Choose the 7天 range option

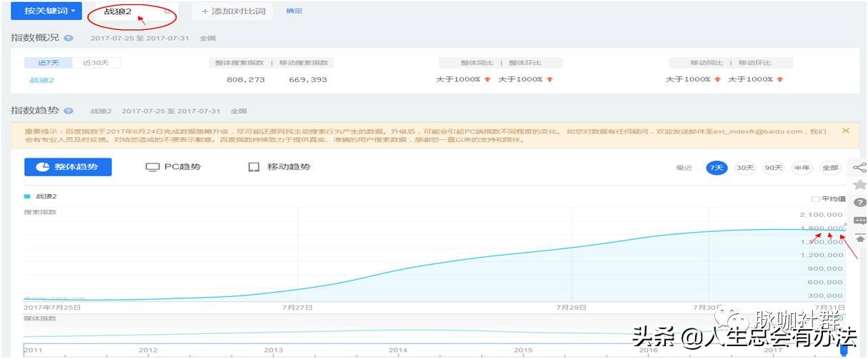pyautogui.click(x=717, y=168)
